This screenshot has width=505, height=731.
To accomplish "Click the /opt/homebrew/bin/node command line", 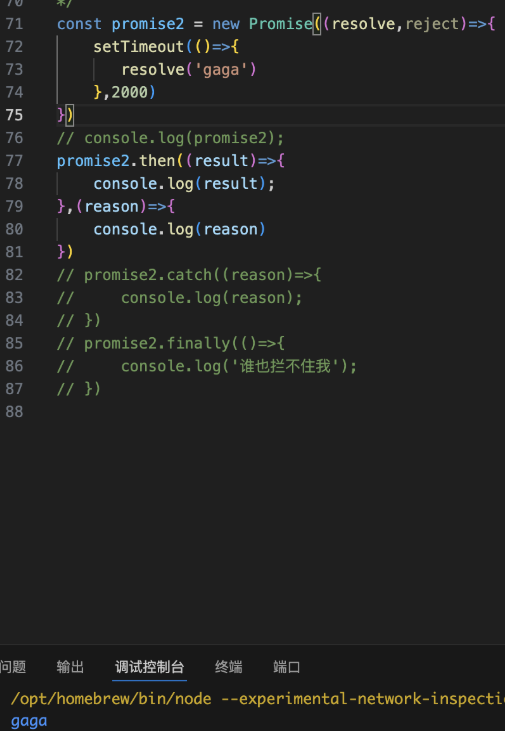I will tap(257, 698).
